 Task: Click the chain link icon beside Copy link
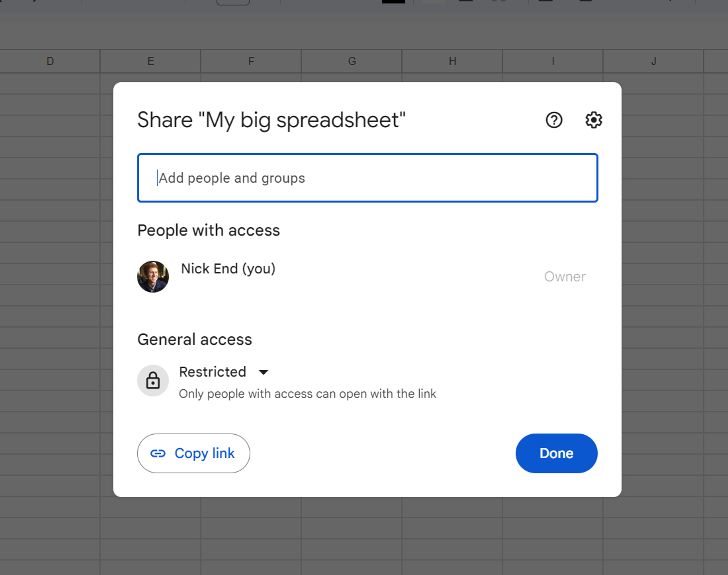[158, 453]
